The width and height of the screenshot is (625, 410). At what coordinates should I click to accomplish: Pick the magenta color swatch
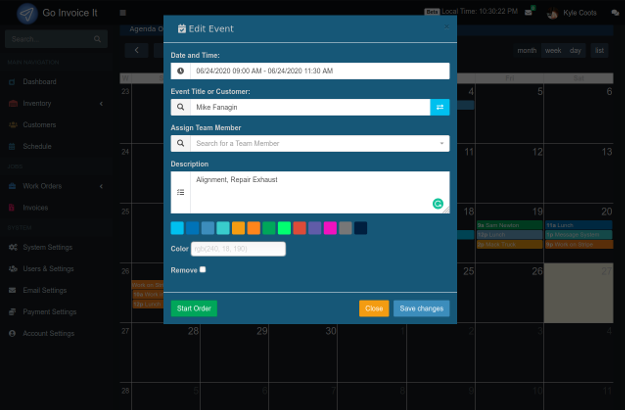tap(330, 228)
